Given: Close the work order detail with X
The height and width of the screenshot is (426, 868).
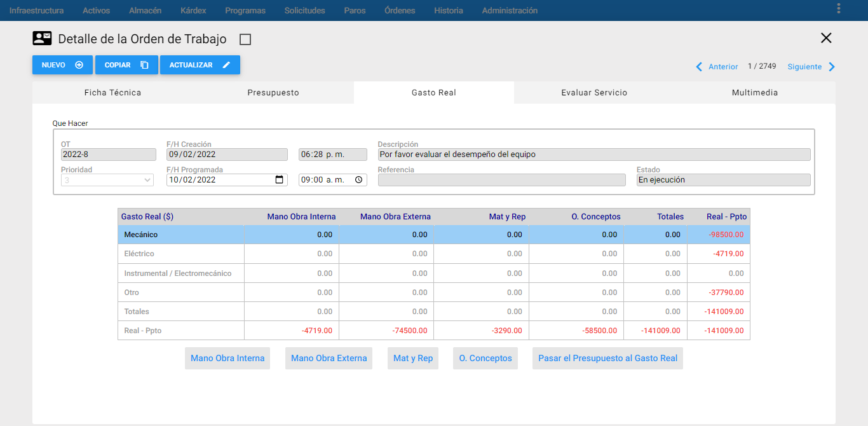Looking at the screenshot, I should coord(826,38).
